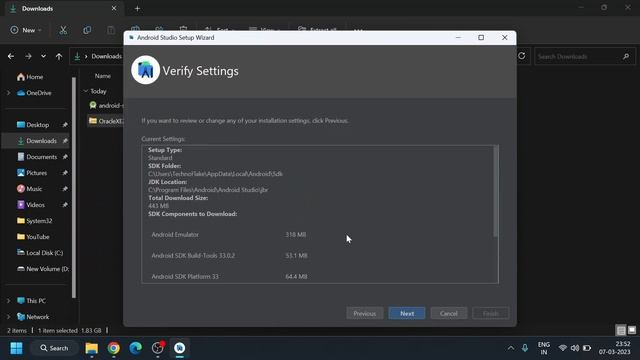This screenshot has height=360, width=640.
Task: Click the 443 MB total download size
Action: (x=158, y=206)
